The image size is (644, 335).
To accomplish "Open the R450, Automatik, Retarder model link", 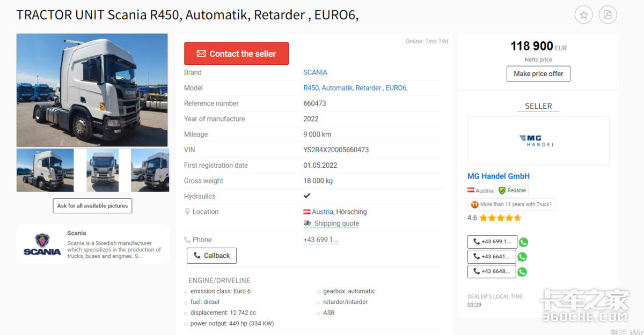I will [x=355, y=88].
